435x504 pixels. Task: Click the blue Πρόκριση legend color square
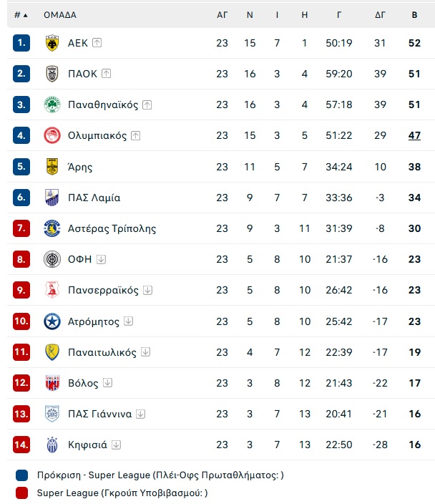tap(21, 475)
